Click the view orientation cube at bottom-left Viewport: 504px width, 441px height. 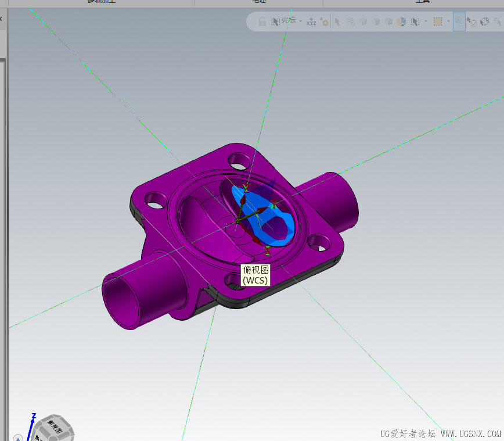click(x=53, y=428)
